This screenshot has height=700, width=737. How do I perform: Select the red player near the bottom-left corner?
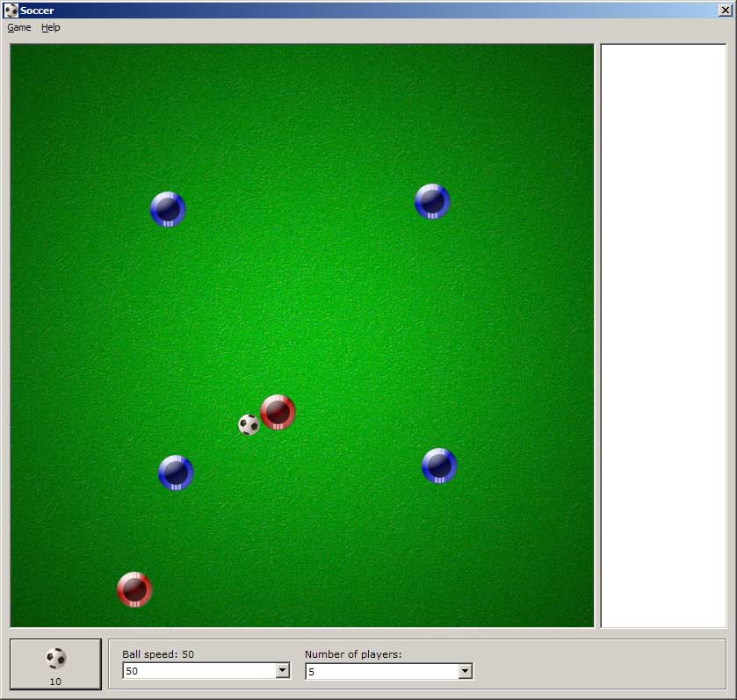pyautogui.click(x=134, y=589)
